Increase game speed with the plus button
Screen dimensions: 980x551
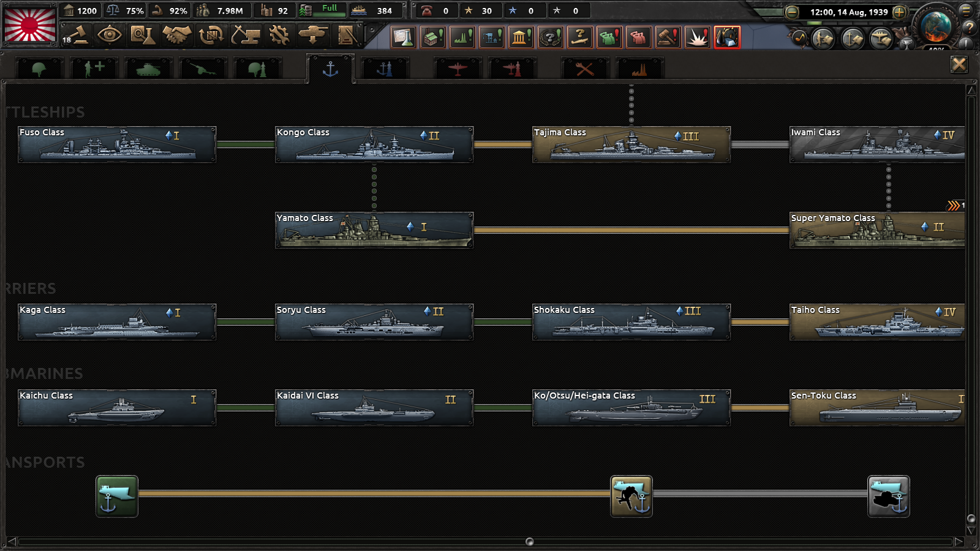pos(899,12)
